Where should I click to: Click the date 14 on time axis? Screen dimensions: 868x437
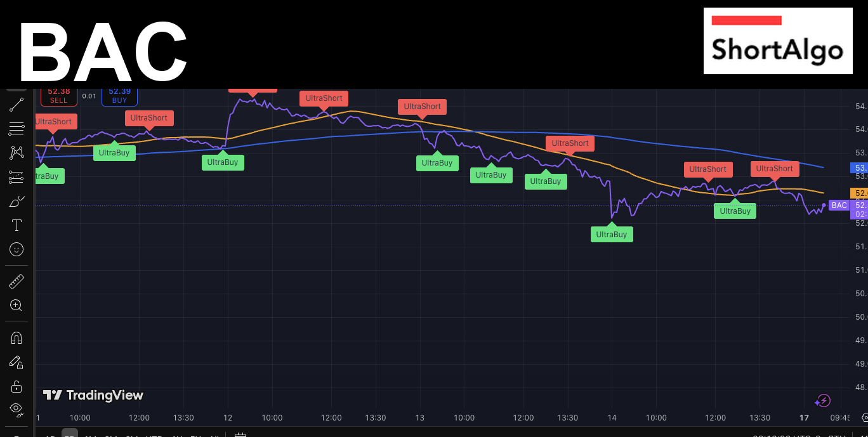612,417
